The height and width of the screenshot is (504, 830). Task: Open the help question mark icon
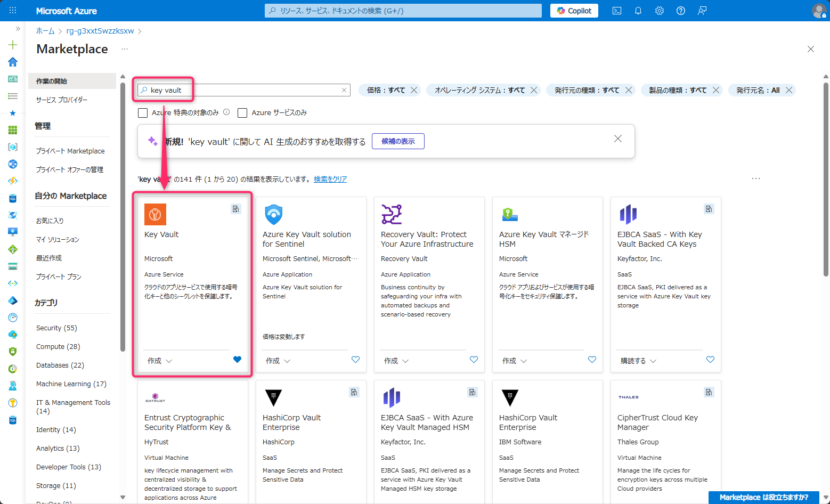[680, 11]
